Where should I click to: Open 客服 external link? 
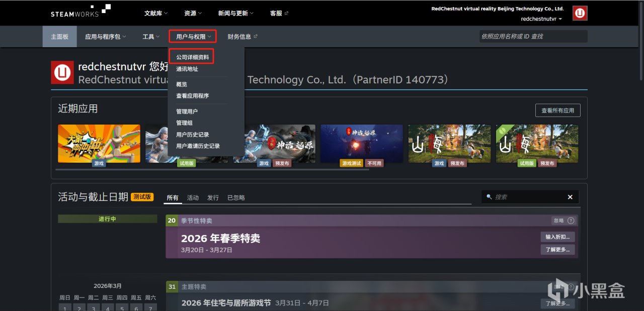[x=279, y=13]
